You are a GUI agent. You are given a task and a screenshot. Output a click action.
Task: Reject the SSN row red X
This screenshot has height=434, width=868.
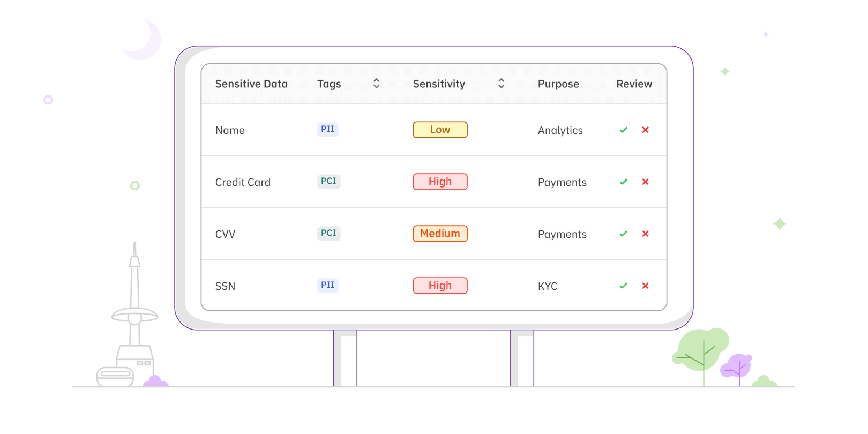(645, 286)
